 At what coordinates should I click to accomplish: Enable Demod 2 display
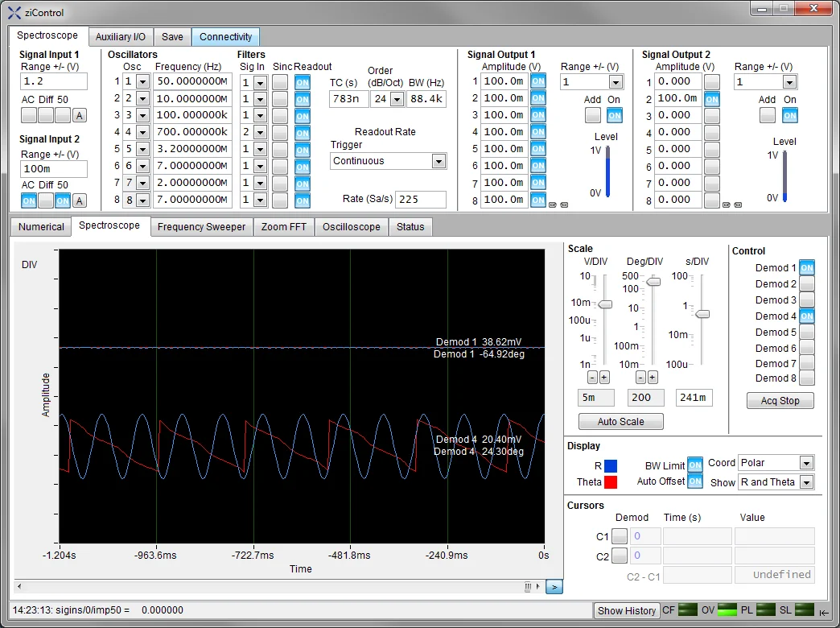(x=807, y=283)
